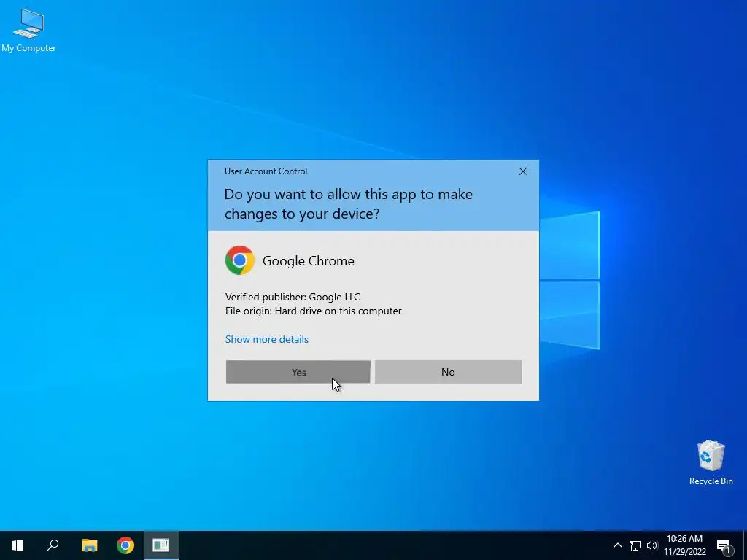Launch Chrome from the taskbar
Image resolution: width=747 pixels, height=560 pixels.
tap(125, 545)
